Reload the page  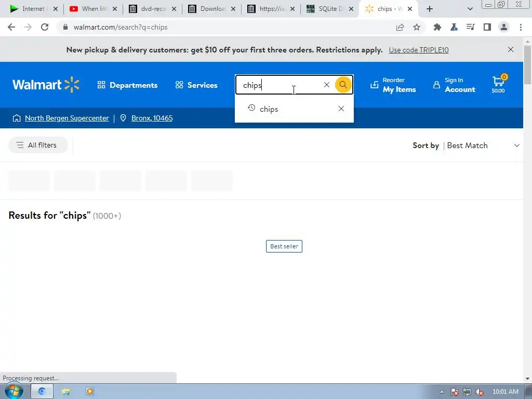pyautogui.click(x=45, y=27)
